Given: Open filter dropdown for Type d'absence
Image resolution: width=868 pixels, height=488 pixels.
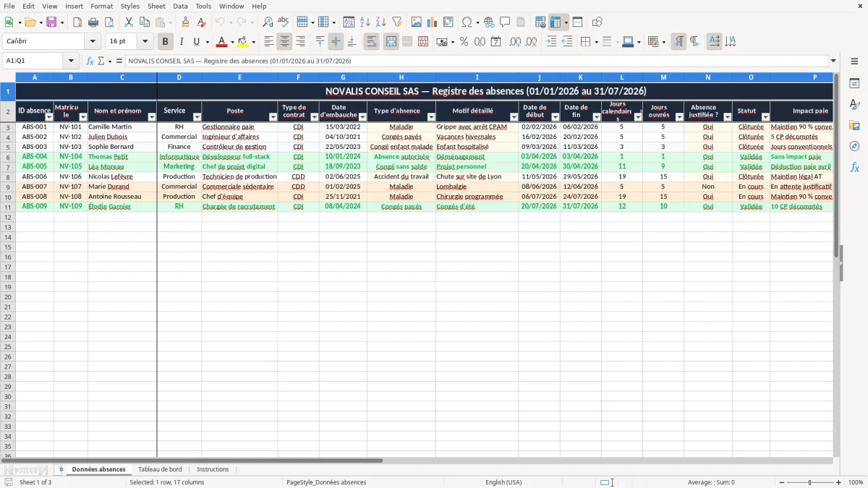Looking at the screenshot, I should (x=431, y=117).
